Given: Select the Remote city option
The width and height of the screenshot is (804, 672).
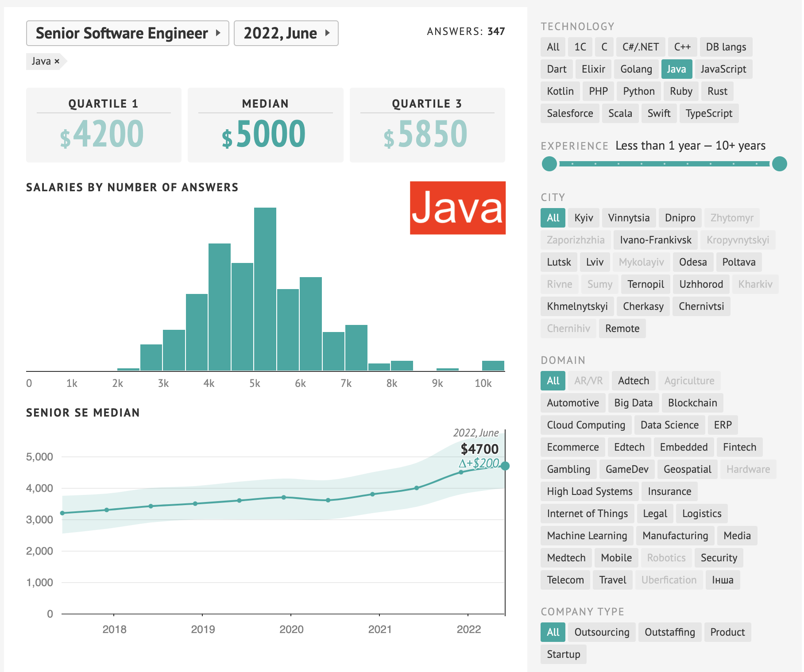Looking at the screenshot, I should click(x=622, y=328).
